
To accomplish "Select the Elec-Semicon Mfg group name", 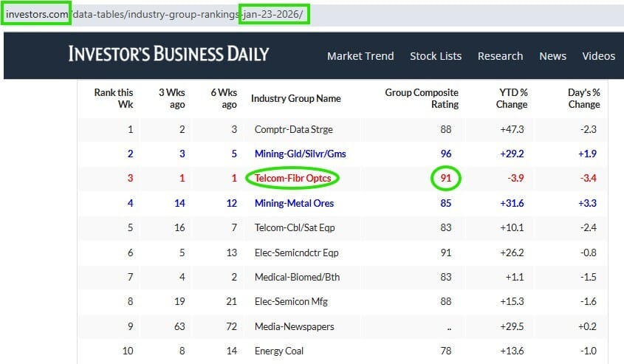I will click(291, 301).
